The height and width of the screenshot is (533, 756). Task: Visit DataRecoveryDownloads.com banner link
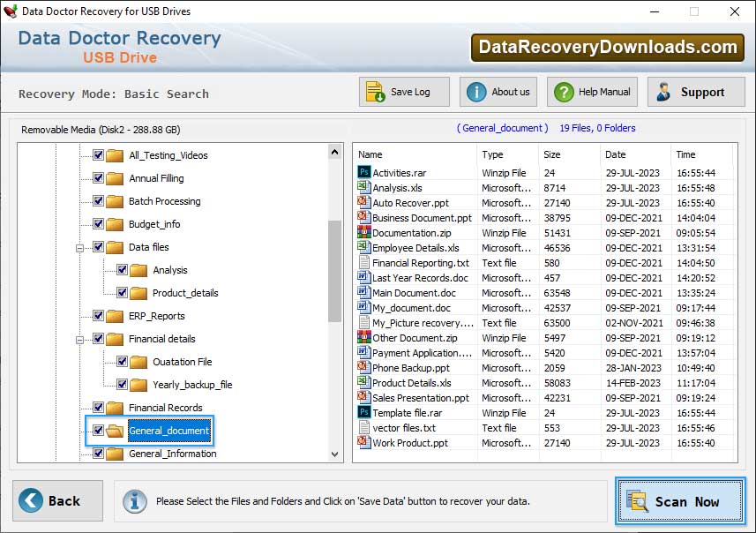[x=608, y=48]
